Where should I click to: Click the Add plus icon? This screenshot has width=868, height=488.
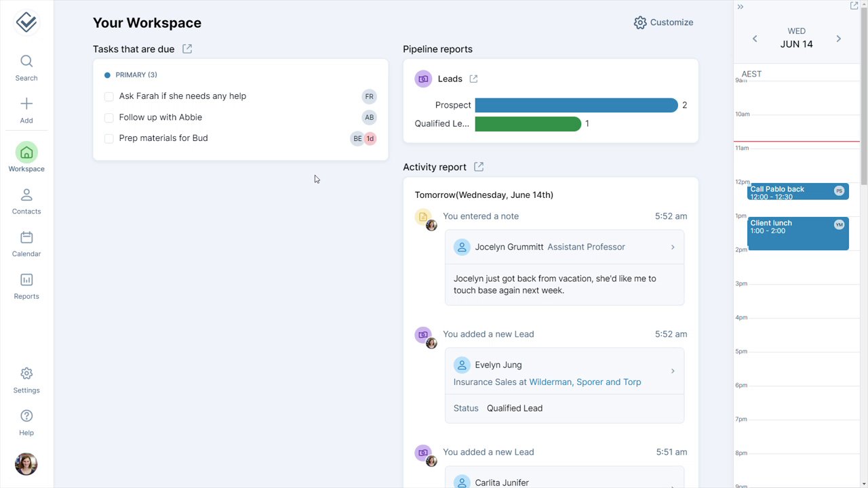click(26, 104)
